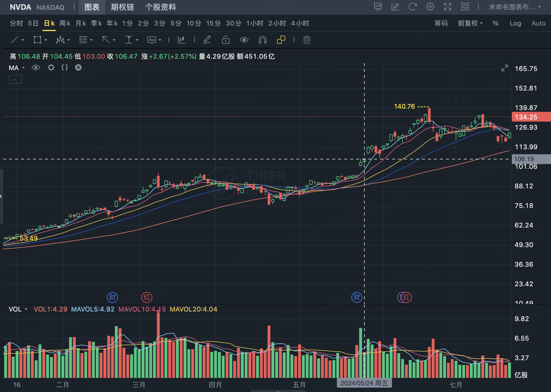Image resolution: width=551 pixels, height=392 pixels.
Task: Toggle drawings visibility eye in toolbar
Action: coord(244,40)
